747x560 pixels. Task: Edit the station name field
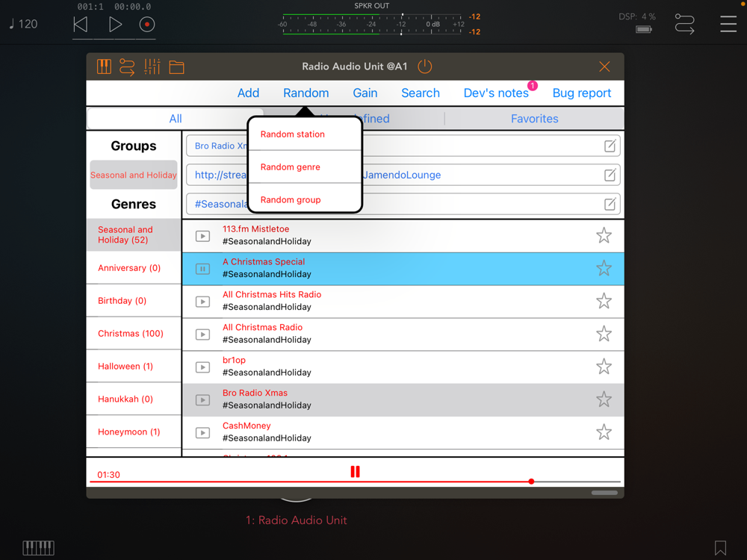click(610, 146)
